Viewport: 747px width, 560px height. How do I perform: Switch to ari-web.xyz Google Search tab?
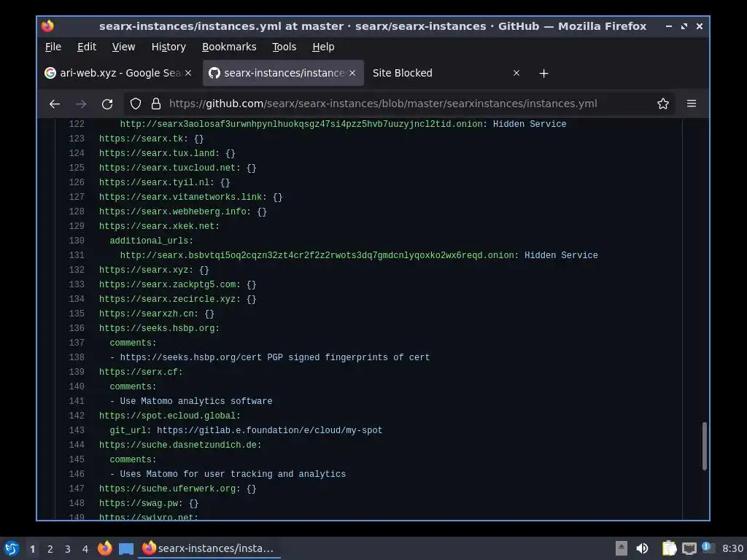tap(117, 73)
